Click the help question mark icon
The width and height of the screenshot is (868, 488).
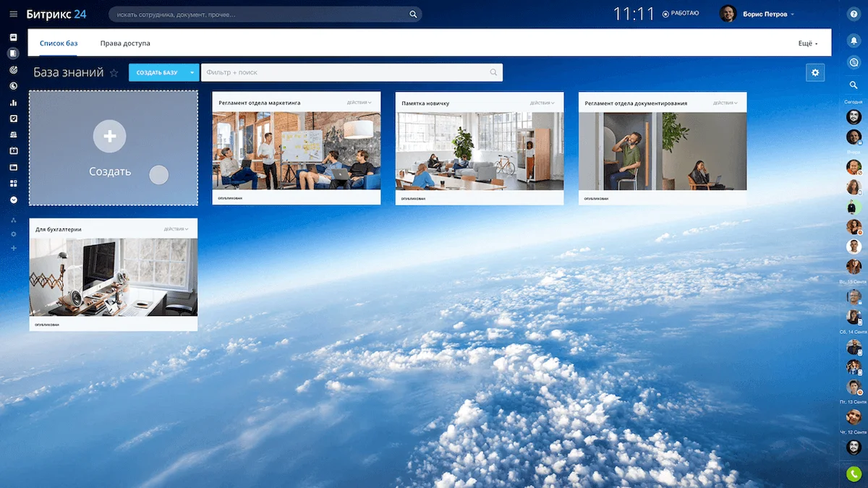tap(854, 14)
